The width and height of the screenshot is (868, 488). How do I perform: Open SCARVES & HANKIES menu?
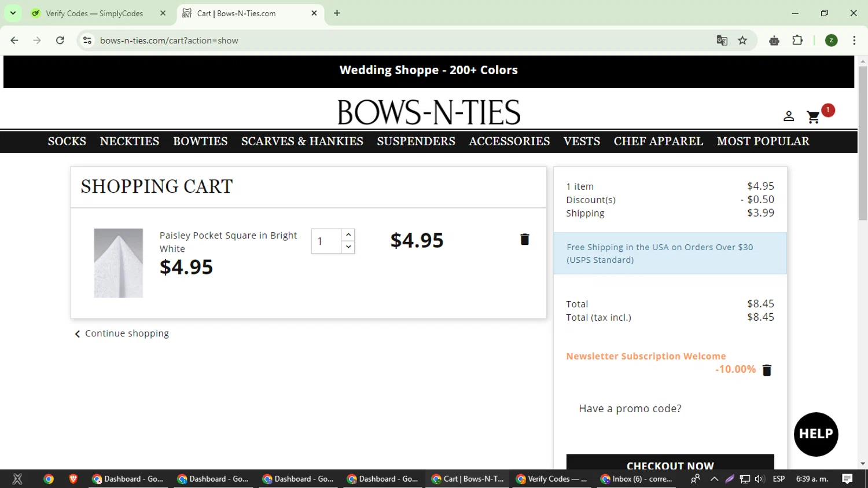coord(302,141)
